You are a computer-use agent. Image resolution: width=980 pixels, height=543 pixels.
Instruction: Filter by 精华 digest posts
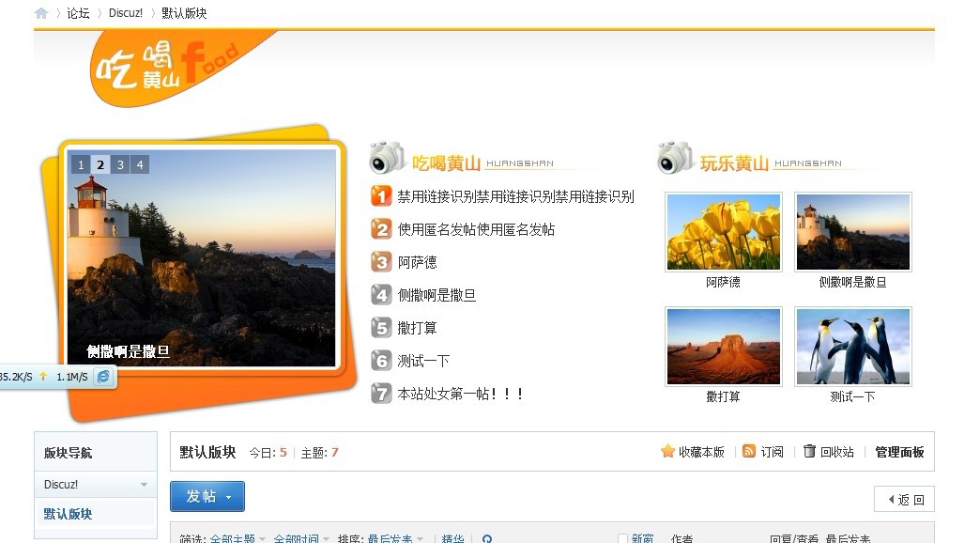point(452,538)
